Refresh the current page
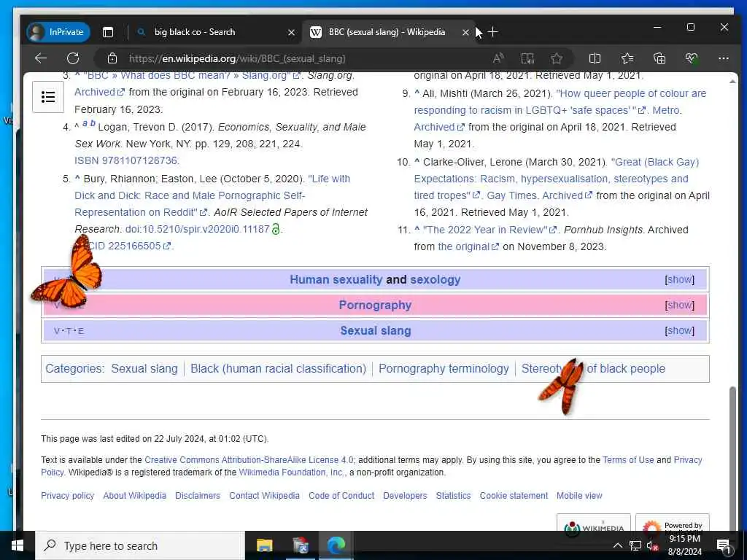 pos(73,58)
